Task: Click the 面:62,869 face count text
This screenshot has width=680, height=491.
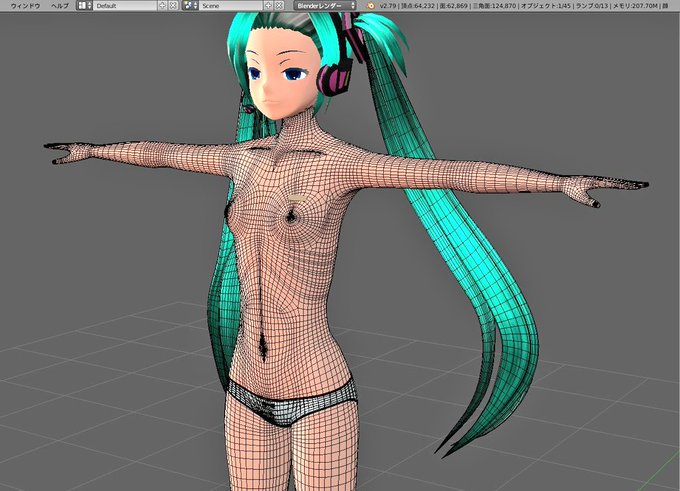Action: click(453, 6)
